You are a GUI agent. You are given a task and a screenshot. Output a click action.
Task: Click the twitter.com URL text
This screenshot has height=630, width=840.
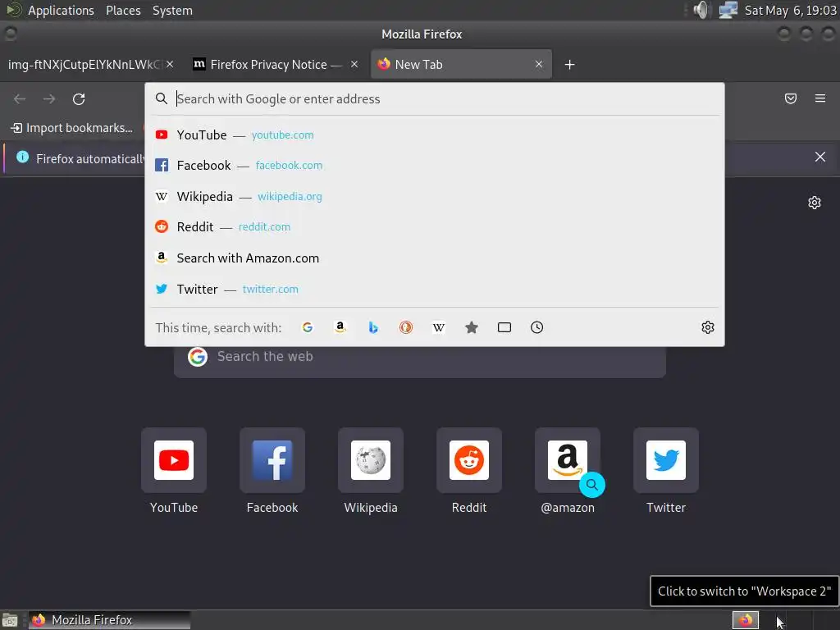pos(271,290)
